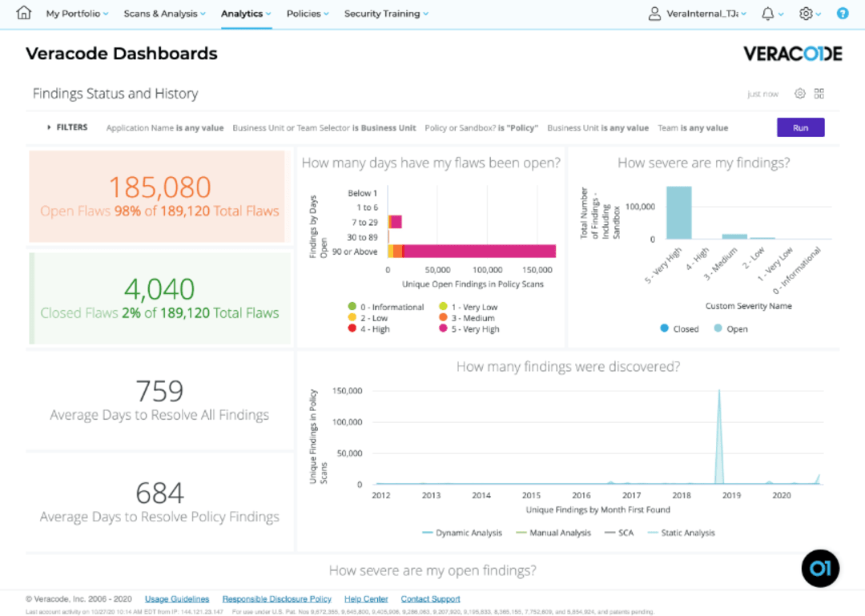Click the blue help question mark icon
The image size is (865, 616).
842,14
